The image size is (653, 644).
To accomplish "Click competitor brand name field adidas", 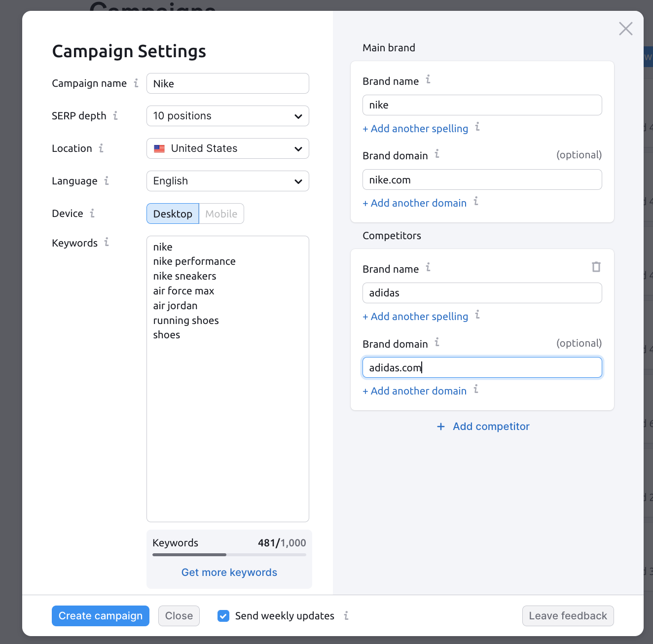I will [482, 293].
